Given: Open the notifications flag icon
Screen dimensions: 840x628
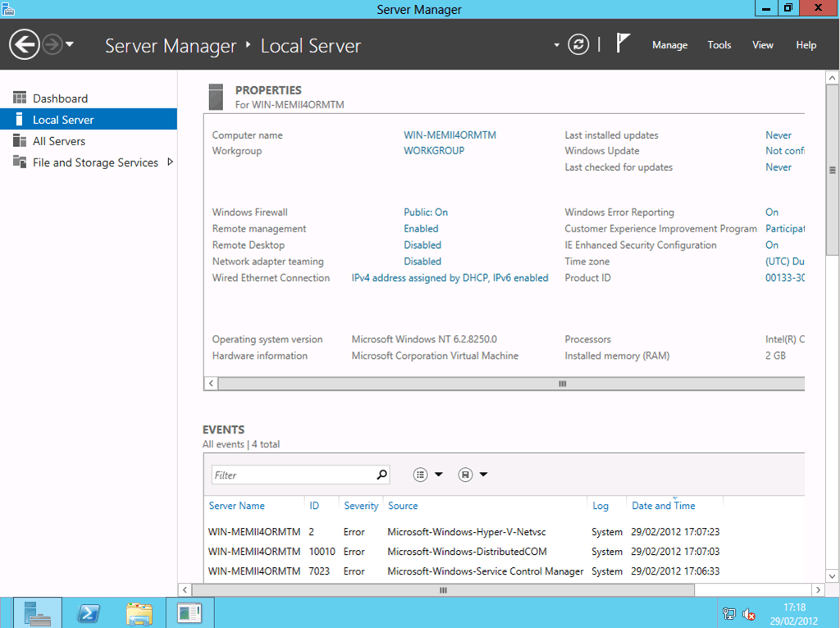Looking at the screenshot, I should (623, 44).
